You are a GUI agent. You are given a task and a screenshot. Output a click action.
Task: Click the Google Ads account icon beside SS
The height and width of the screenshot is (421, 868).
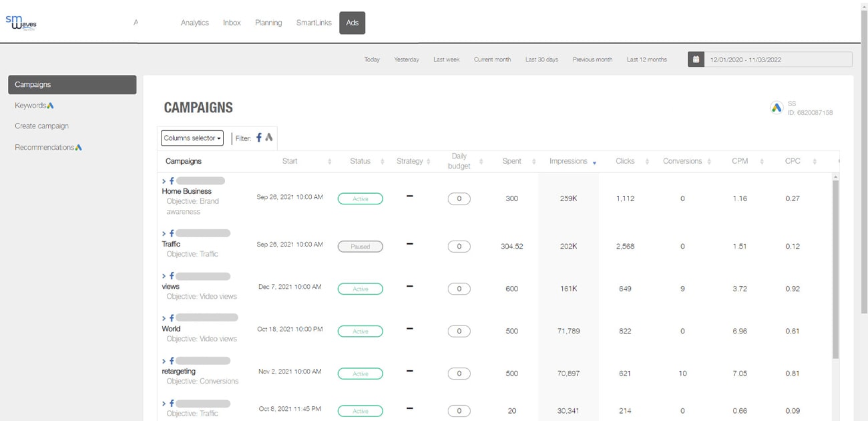[x=777, y=108]
